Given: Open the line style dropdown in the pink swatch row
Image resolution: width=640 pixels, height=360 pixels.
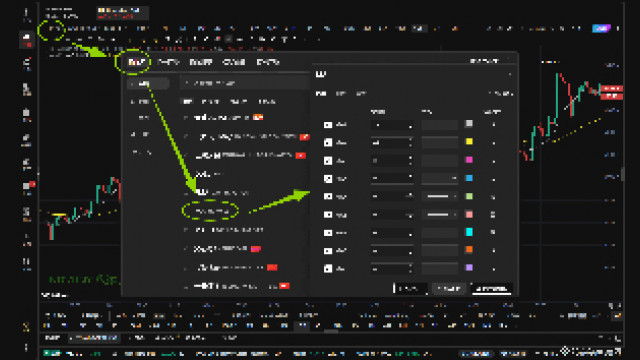Looking at the screenshot, I should (x=440, y=214).
